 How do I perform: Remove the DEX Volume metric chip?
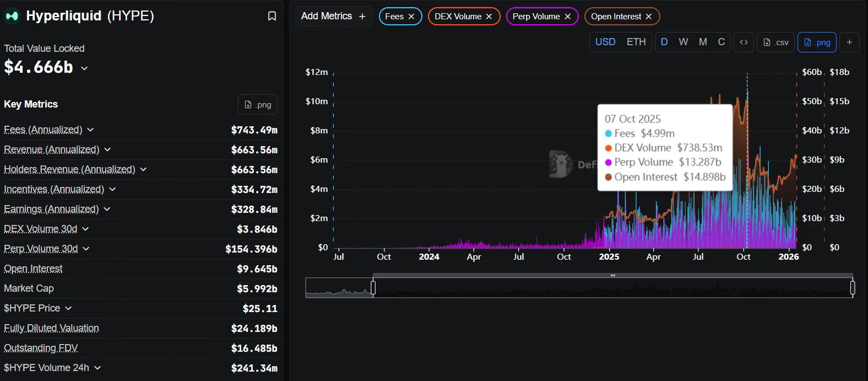pyautogui.click(x=489, y=17)
